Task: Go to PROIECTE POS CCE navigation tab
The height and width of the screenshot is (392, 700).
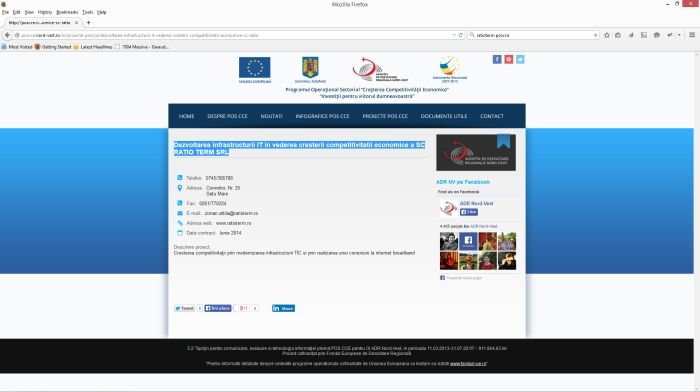Action: click(x=385, y=116)
